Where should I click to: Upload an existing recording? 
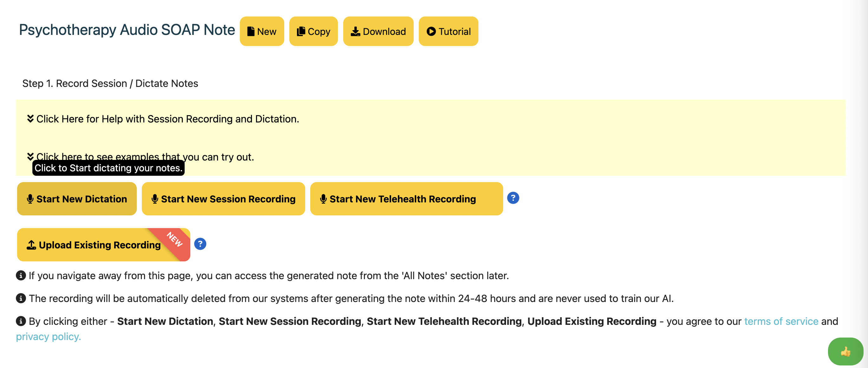(100, 245)
